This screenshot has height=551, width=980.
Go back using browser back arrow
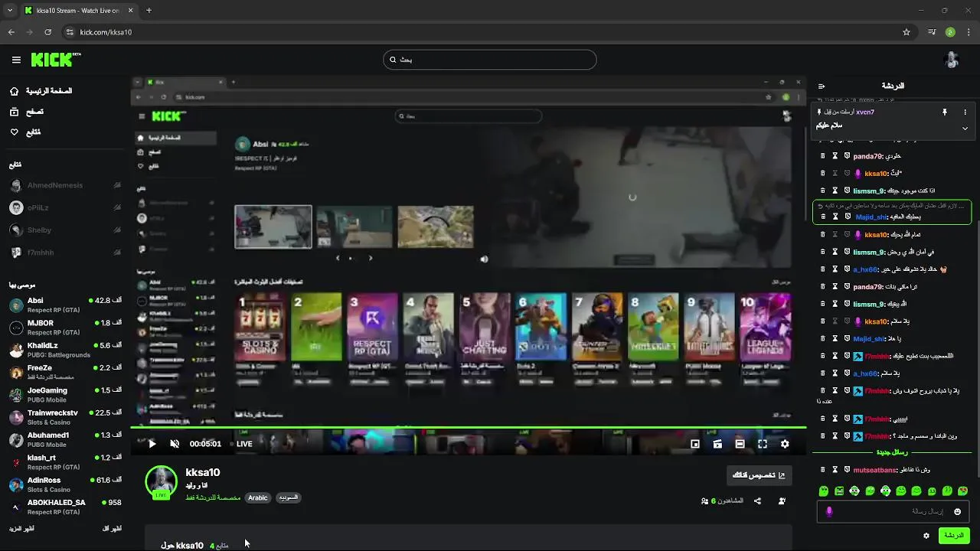click(11, 32)
